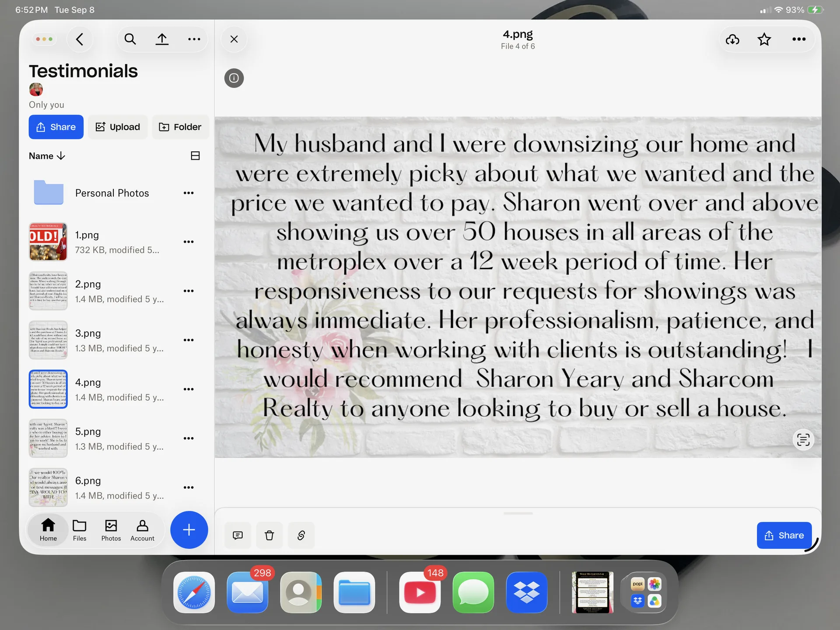Open comments on 4.png
The width and height of the screenshot is (840, 630).
[238, 535]
